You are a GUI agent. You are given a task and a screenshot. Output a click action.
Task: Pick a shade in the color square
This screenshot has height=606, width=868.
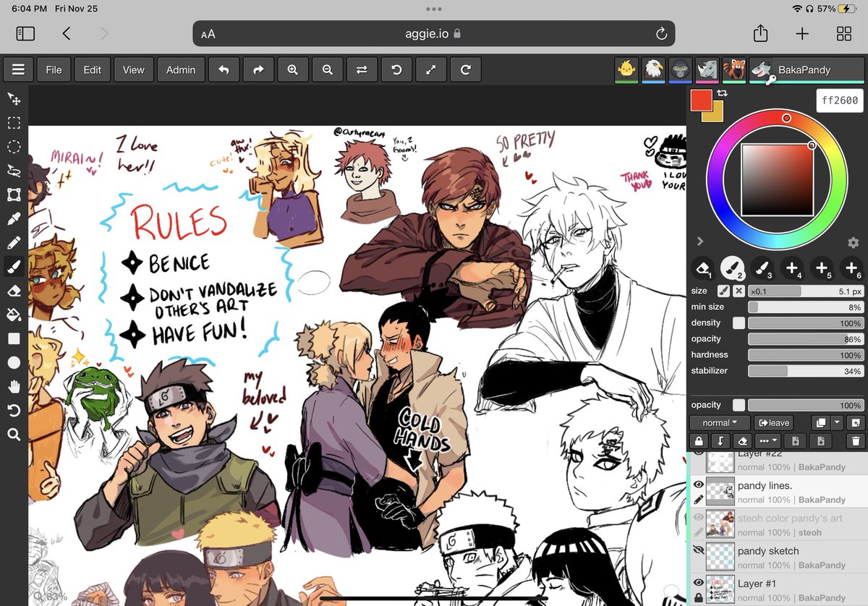778,179
